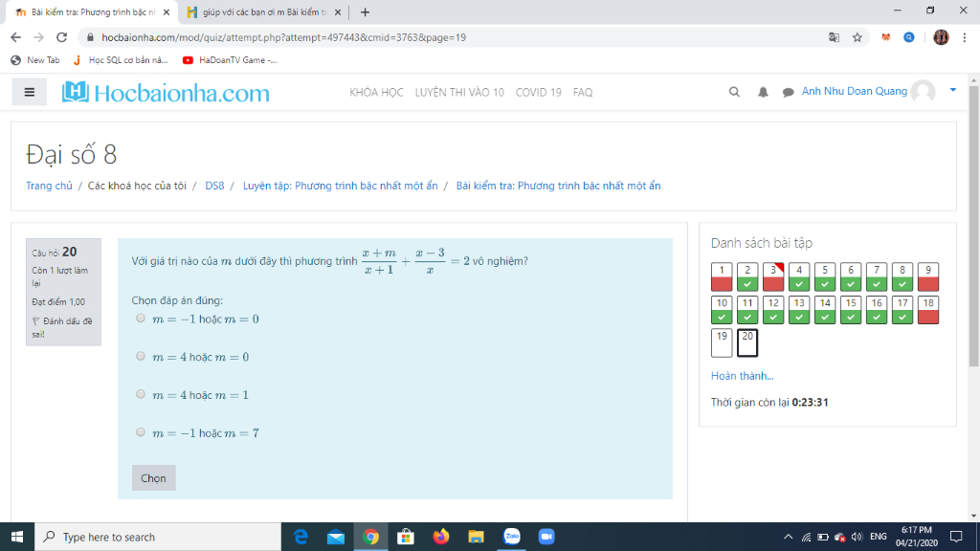Open the COVID 19 menu item
Image resolution: width=980 pixels, height=551 pixels.
tap(538, 92)
